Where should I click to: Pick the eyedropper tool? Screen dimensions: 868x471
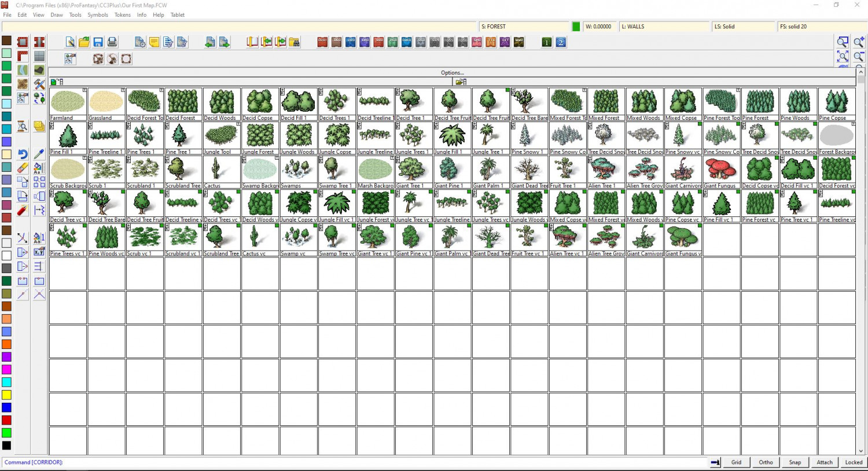pos(39,154)
